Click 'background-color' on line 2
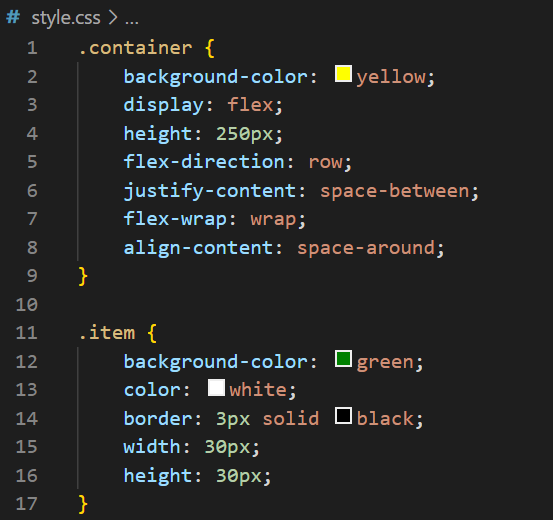Screen dimensions: 553x520 [215, 77]
